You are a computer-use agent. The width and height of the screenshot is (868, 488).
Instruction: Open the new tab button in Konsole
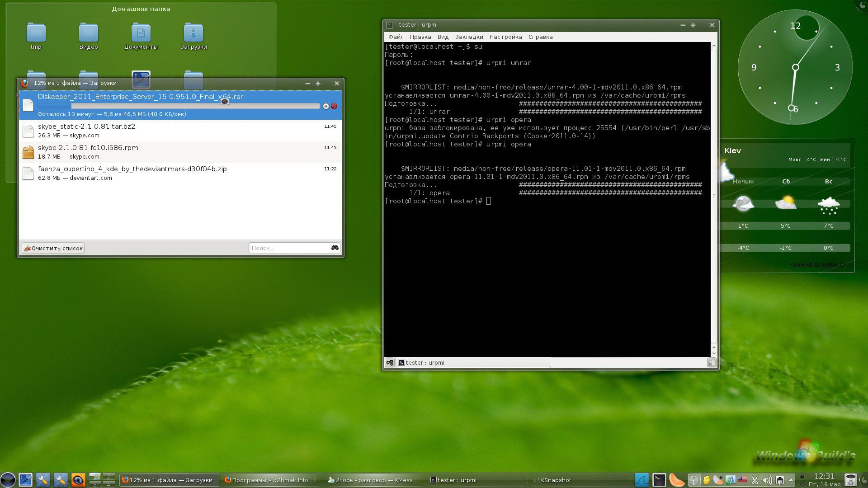pyautogui.click(x=389, y=362)
